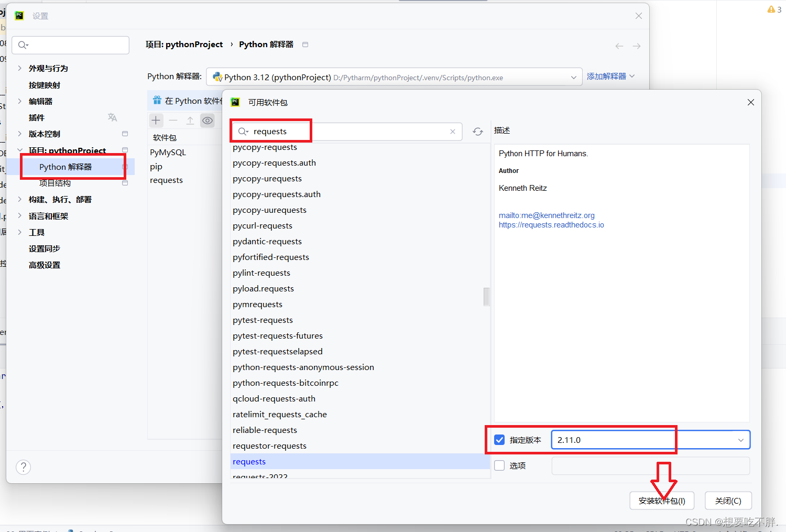
Task: Open the 添加解释器 dropdown
Action: (610, 77)
